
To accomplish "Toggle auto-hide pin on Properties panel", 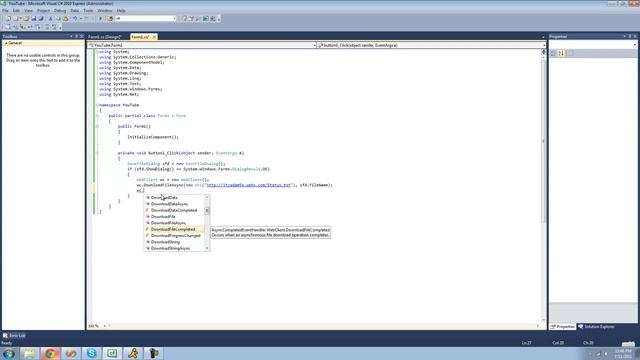I will (x=629, y=36).
